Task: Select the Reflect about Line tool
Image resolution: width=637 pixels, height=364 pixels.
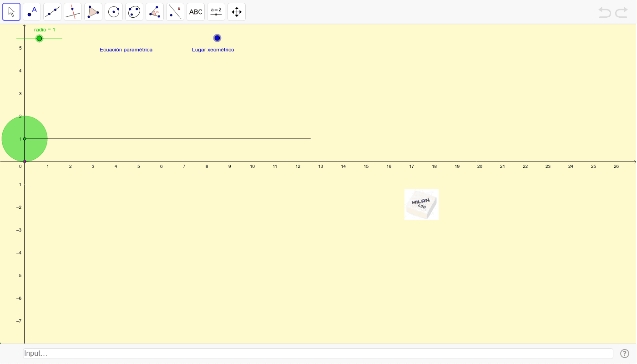Action: tap(175, 12)
